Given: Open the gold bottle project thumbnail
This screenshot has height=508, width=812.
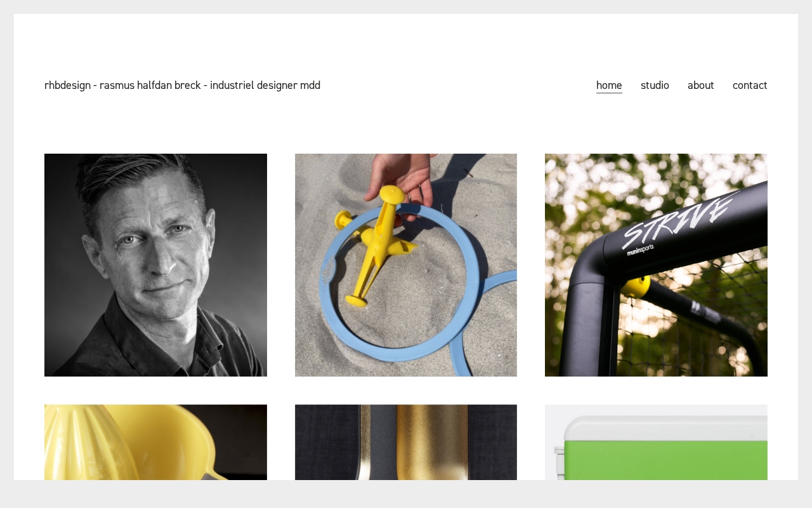Looking at the screenshot, I should tap(406, 442).
